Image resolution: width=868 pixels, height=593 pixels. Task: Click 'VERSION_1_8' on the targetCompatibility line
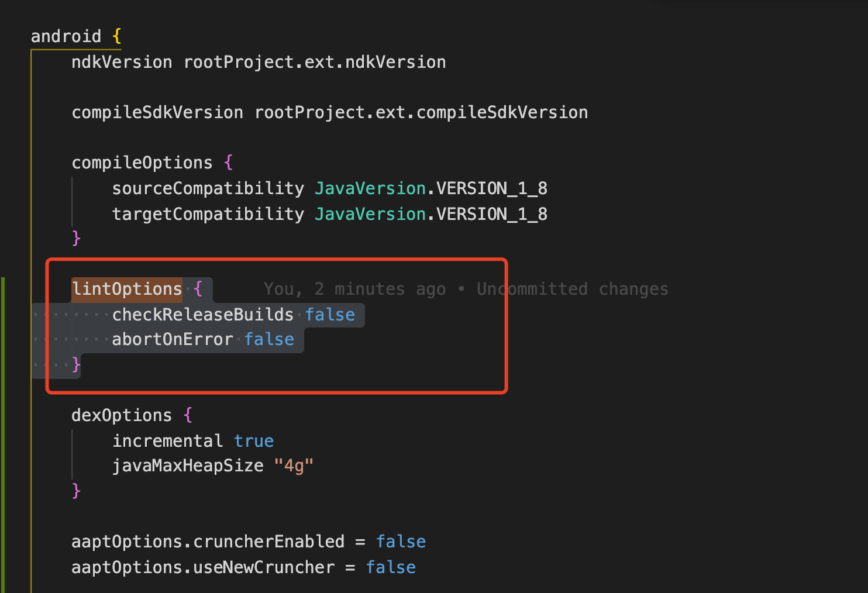[x=492, y=214]
